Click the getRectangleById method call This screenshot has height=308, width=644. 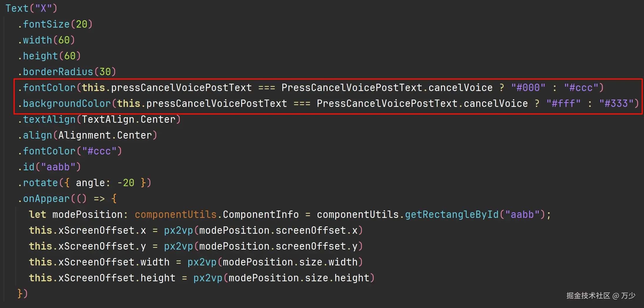(452, 214)
